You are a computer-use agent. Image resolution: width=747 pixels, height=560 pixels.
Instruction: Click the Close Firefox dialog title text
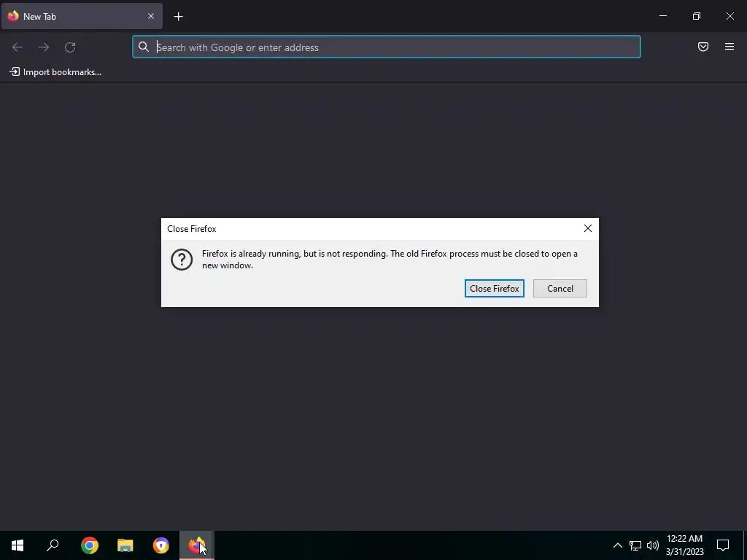click(x=192, y=229)
